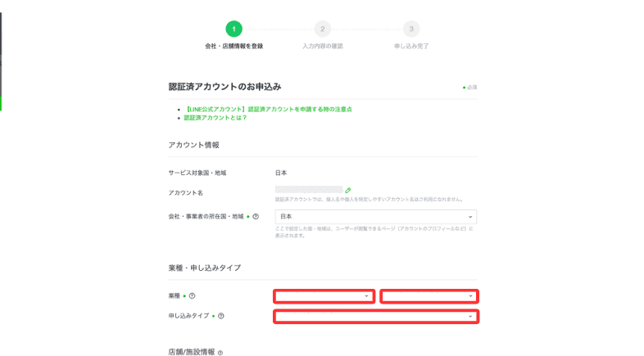Viewport: 644px width, 356px height.
Task: Click the hatched account name field
Action: [x=309, y=190]
